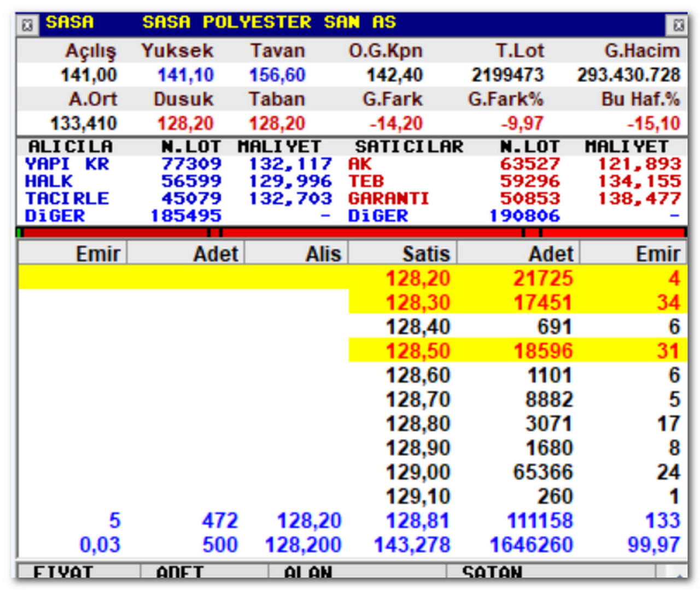Select the 129,10 sell price level
The image size is (700, 590).
(x=517, y=496)
